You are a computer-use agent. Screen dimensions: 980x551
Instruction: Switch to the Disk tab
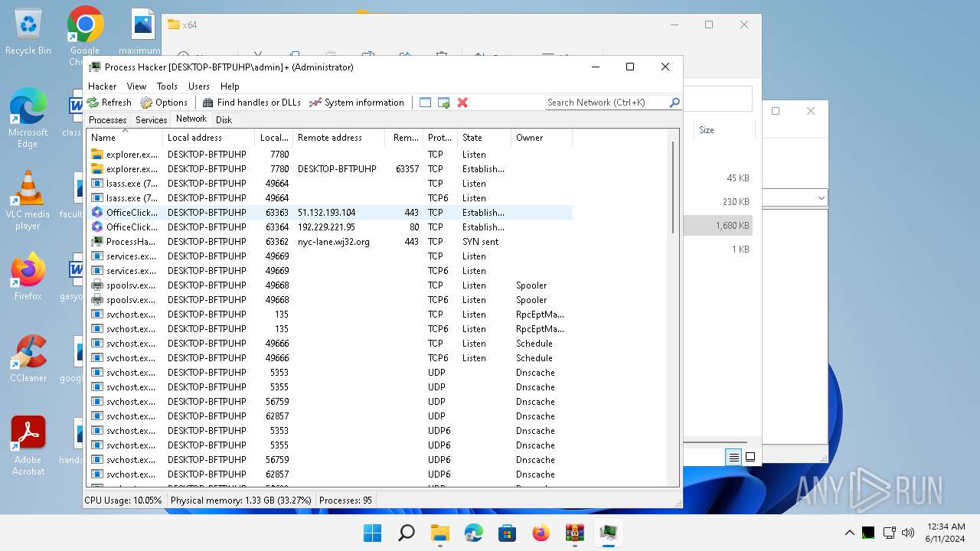[224, 120]
